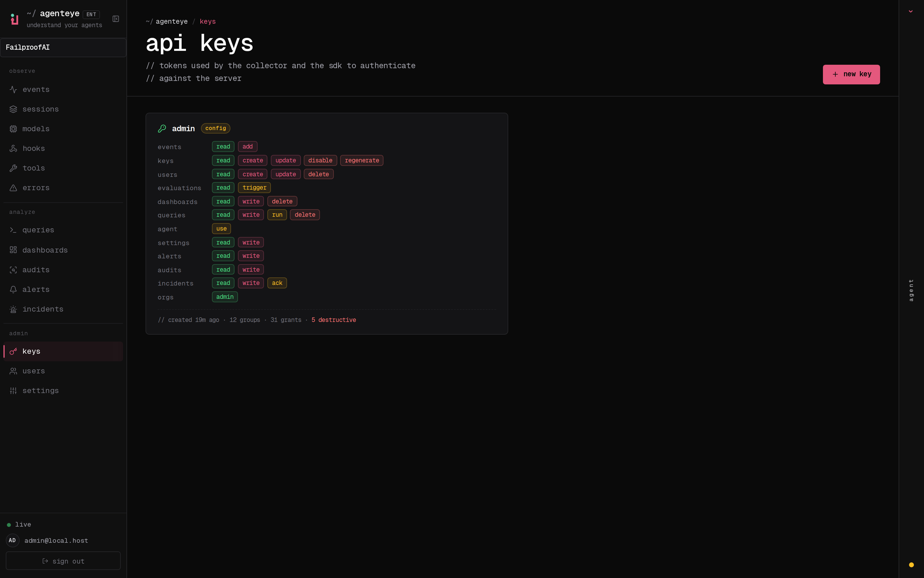Screen dimensions: 924x578
Task: Click the live status indicator
Action: point(19,525)
